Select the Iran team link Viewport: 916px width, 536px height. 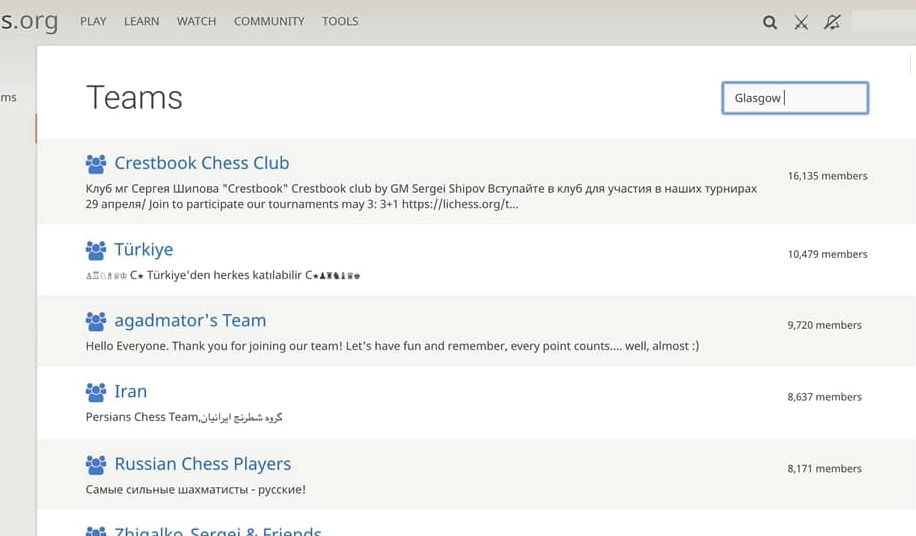click(130, 391)
